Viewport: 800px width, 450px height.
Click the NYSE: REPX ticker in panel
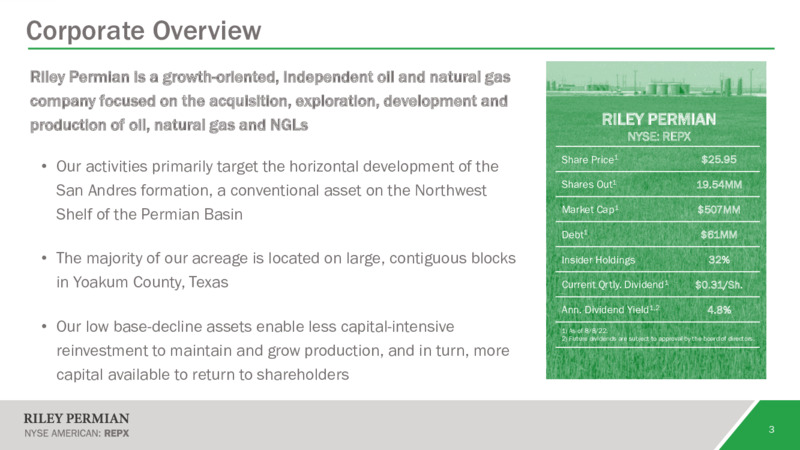(x=659, y=137)
